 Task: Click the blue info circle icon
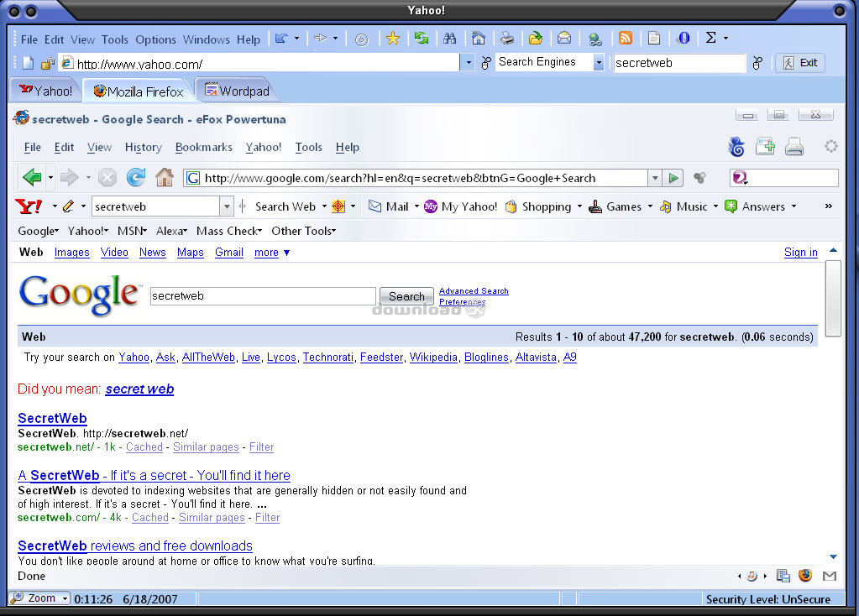684,39
